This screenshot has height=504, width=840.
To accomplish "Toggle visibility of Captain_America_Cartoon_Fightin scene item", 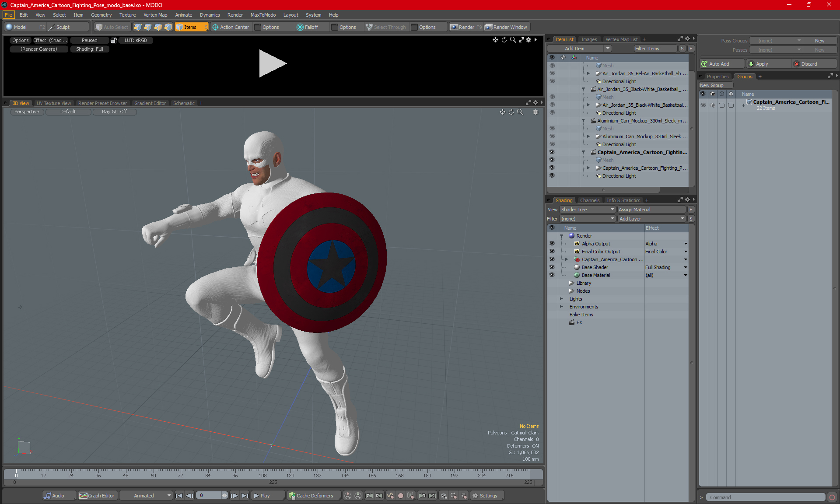I will (552, 152).
